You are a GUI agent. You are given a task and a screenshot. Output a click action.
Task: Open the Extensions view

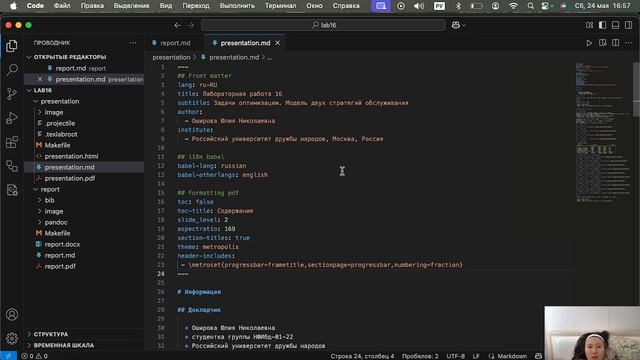click(12, 142)
